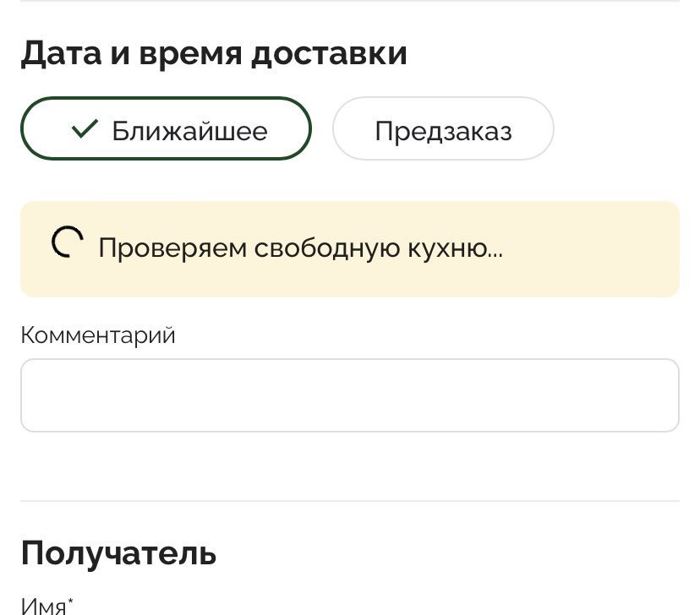Image resolution: width=700 pixels, height=615 pixels.
Task: Click the Получатель section heading
Action: 118,553
